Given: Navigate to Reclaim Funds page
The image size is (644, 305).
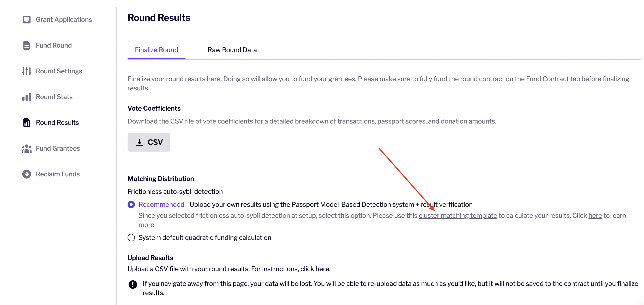Looking at the screenshot, I should [x=57, y=174].
